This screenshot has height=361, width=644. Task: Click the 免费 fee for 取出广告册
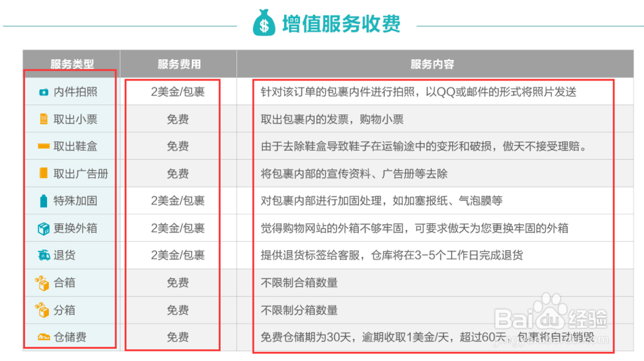tap(178, 173)
